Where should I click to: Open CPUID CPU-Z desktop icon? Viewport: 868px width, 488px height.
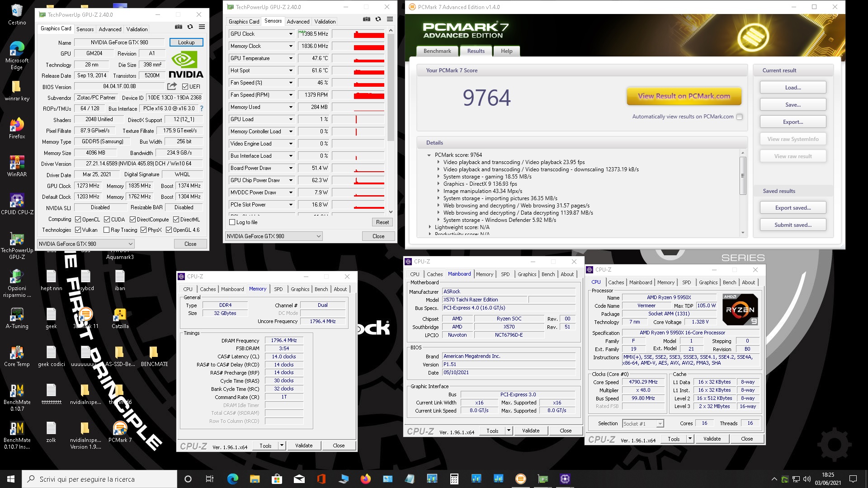[17, 204]
